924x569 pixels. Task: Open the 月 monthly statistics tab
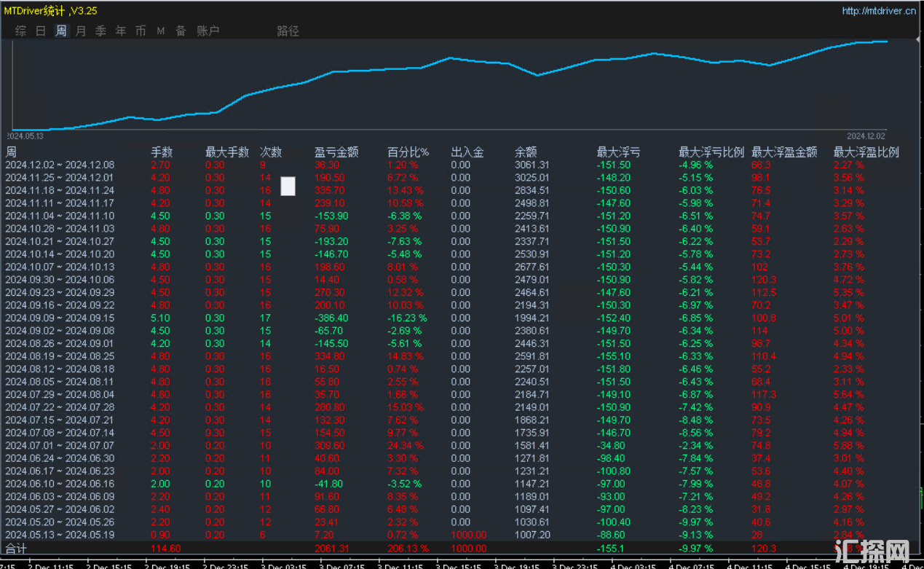[x=81, y=31]
